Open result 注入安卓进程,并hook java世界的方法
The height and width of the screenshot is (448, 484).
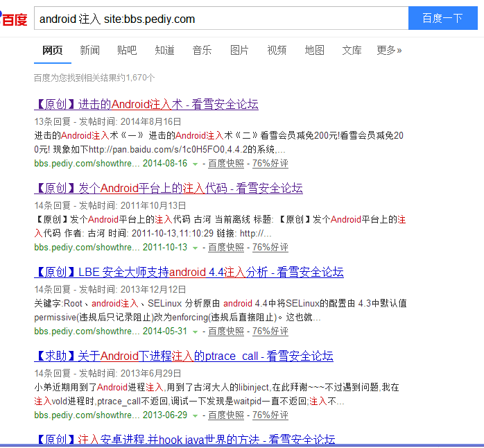tap(184, 439)
